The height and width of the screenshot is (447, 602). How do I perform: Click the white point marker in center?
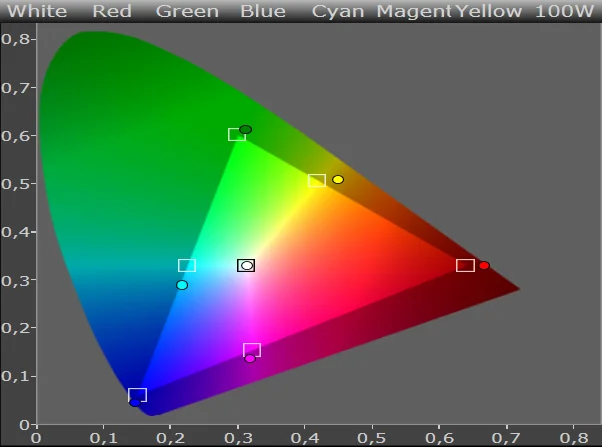tap(247, 265)
